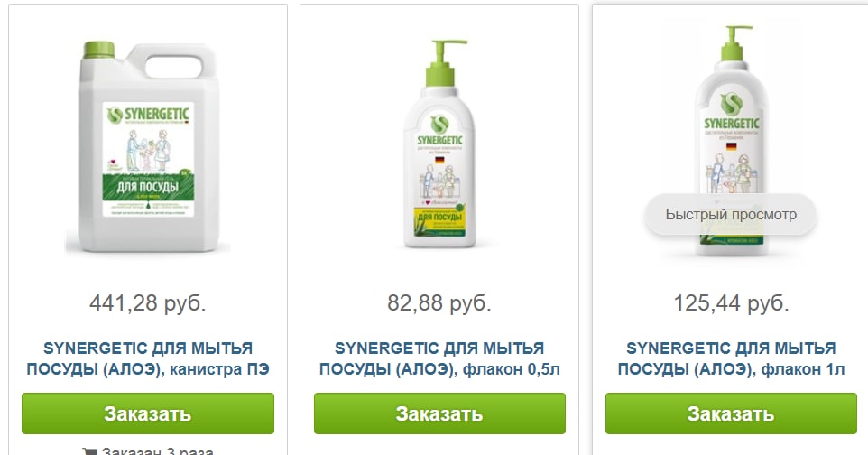The width and height of the screenshot is (868, 455).
Task: Order the canister ПЭ with the Заказать button
Action: (148, 413)
